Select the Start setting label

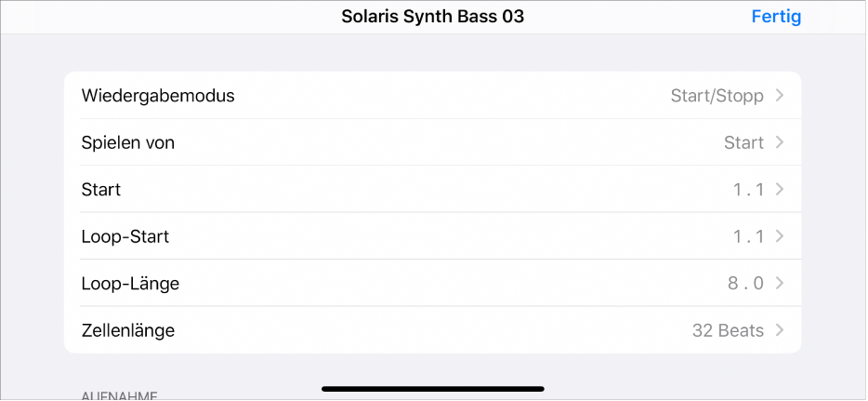101,190
